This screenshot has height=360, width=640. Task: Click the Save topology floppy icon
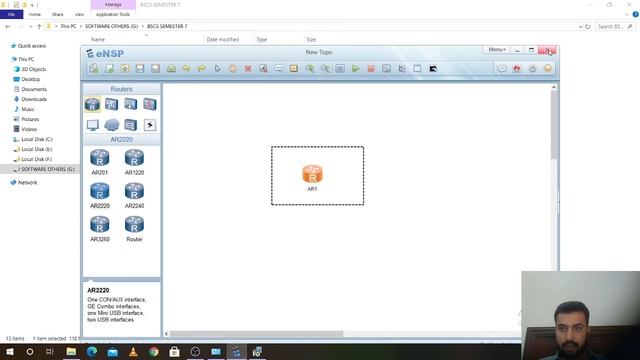pos(140,69)
